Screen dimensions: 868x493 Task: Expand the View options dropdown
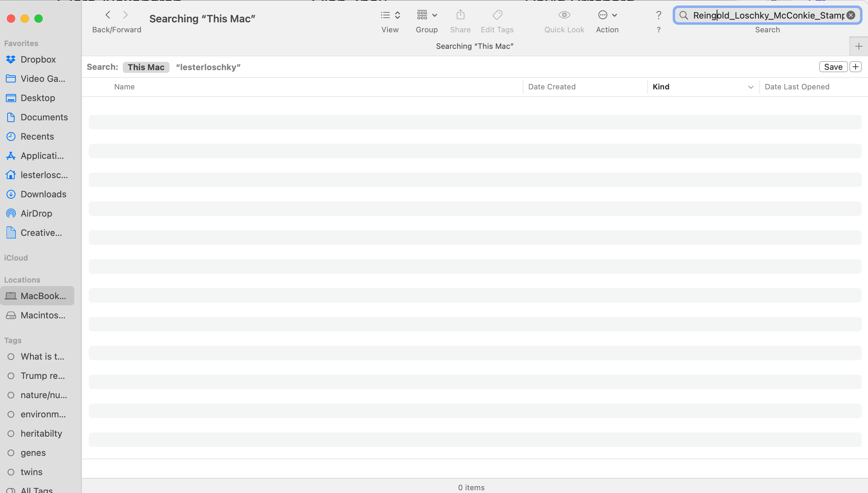point(398,15)
